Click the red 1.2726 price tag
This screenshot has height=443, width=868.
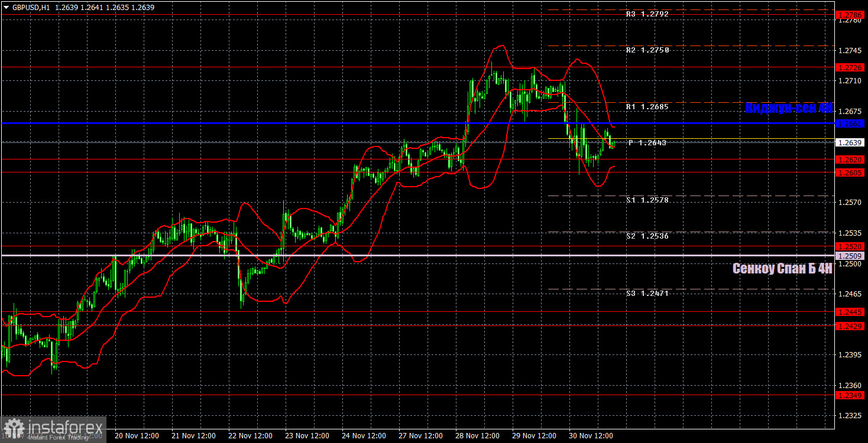pos(850,67)
